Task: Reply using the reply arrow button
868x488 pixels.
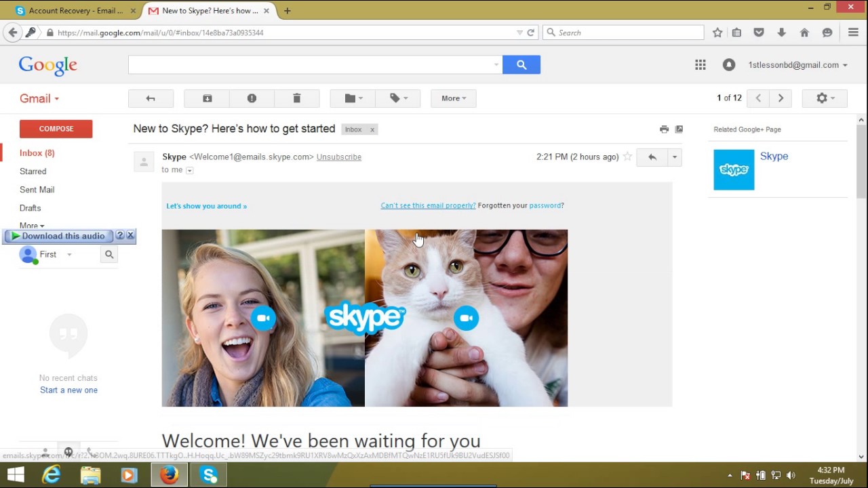Action: click(x=652, y=157)
